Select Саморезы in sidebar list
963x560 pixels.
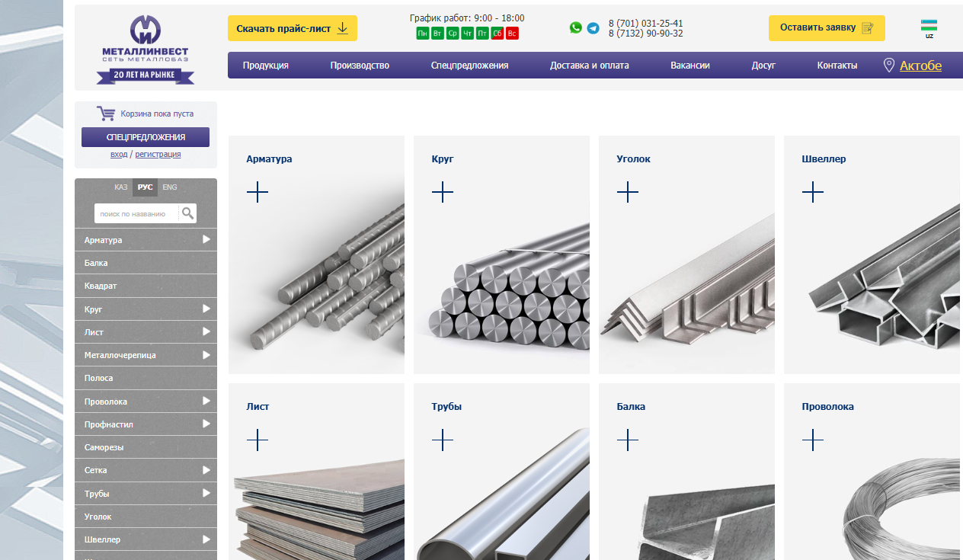146,447
